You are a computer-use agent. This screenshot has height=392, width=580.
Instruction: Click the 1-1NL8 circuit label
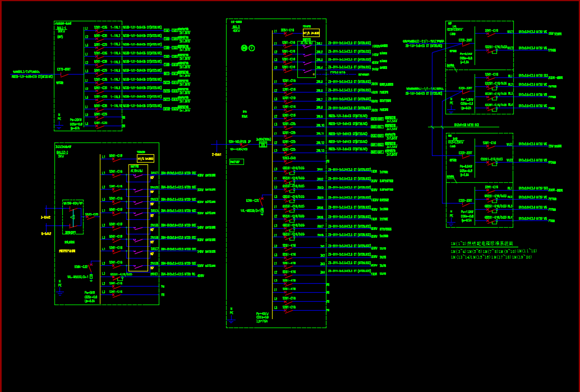click(x=116, y=89)
